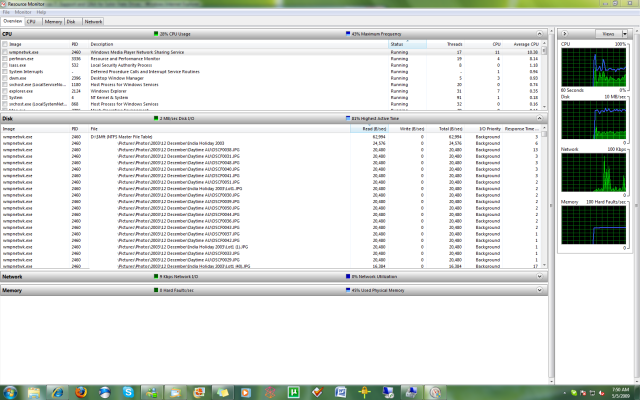This screenshot has height=400, width=640.
Task: Open the Help menu
Action: pyautogui.click(x=41, y=12)
